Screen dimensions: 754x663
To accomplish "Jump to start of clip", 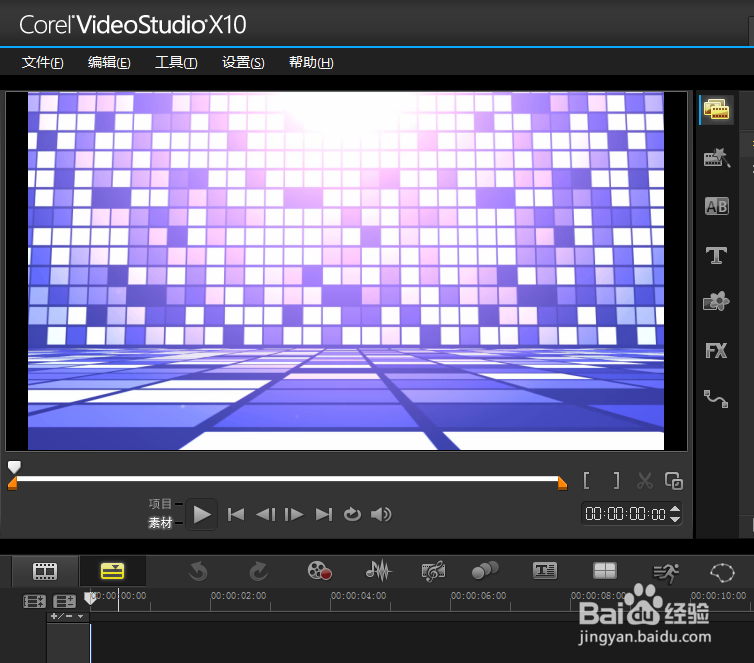I will 236,514.
